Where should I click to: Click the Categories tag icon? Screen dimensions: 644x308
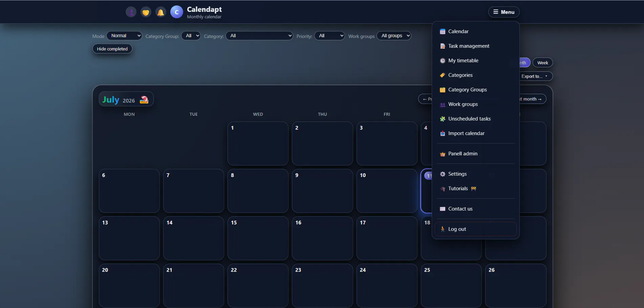pyautogui.click(x=443, y=75)
